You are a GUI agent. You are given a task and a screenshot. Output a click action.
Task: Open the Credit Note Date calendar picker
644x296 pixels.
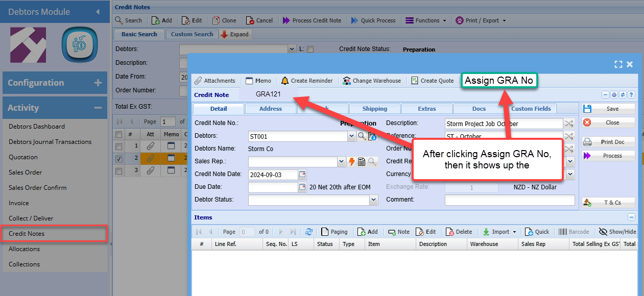[x=302, y=175]
